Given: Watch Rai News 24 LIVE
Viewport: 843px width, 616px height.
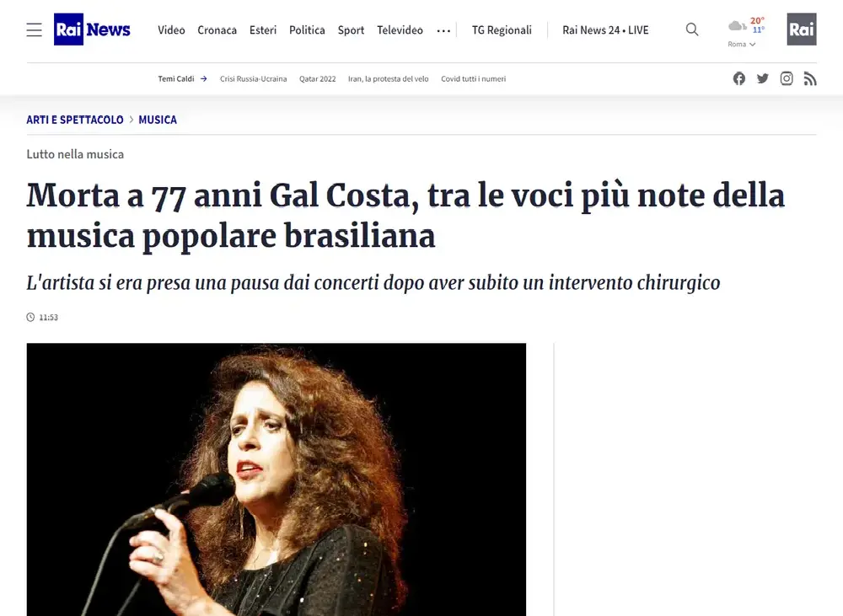Looking at the screenshot, I should [x=605, y=30].
